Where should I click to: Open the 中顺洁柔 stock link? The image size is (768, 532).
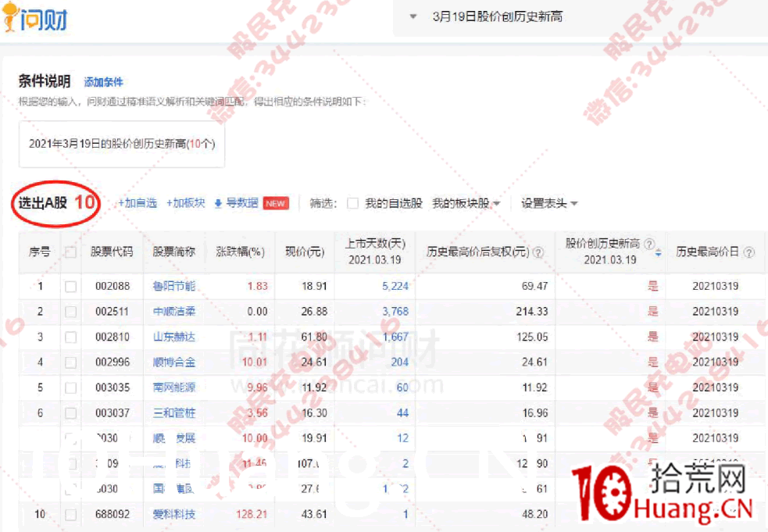[x=174, y=312]
